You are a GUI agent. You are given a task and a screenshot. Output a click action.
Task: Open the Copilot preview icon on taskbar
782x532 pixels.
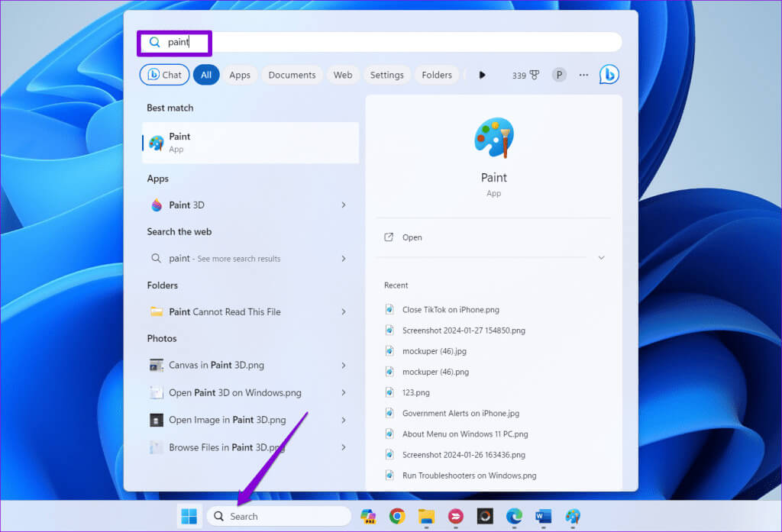pyautogui.click(x=368, y=516)
